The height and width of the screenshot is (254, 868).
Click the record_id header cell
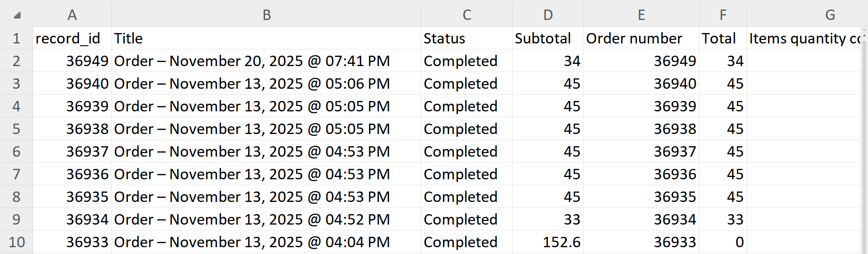[x=72, y=38]
